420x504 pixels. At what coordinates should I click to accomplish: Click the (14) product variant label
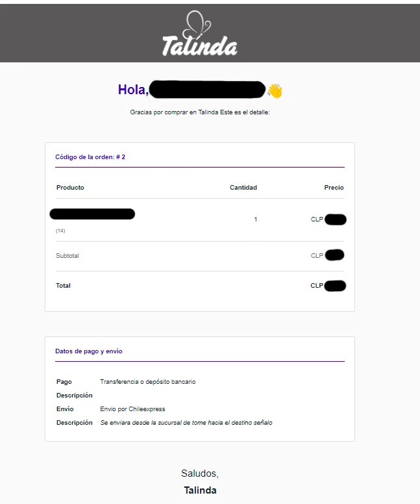(x=60, y=231)
